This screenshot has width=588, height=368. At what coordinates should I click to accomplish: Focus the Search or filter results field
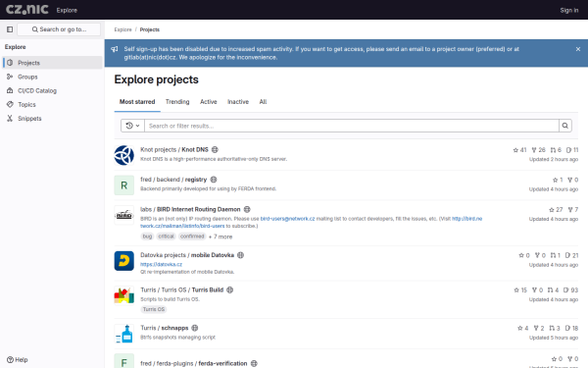(x=352, y=126)
